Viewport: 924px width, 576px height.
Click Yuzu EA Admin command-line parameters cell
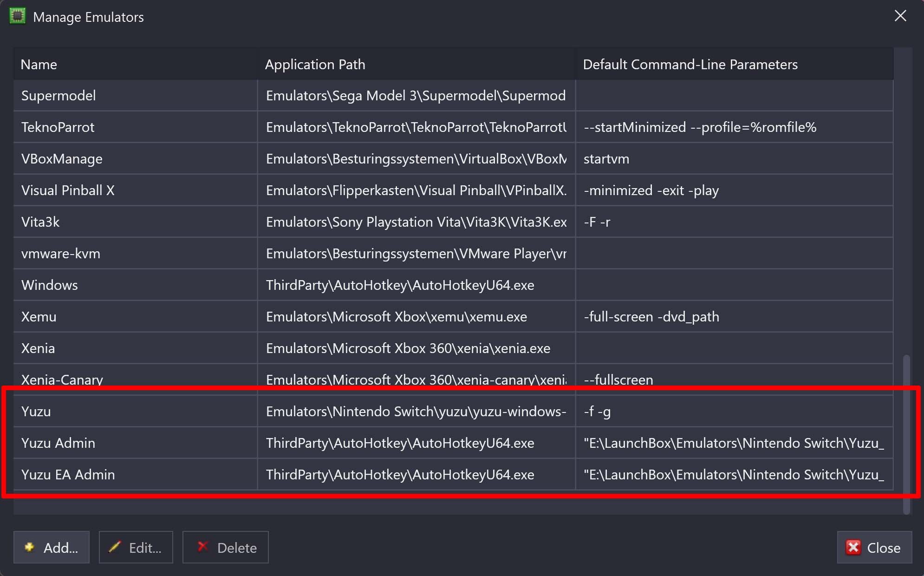point(735,474)
